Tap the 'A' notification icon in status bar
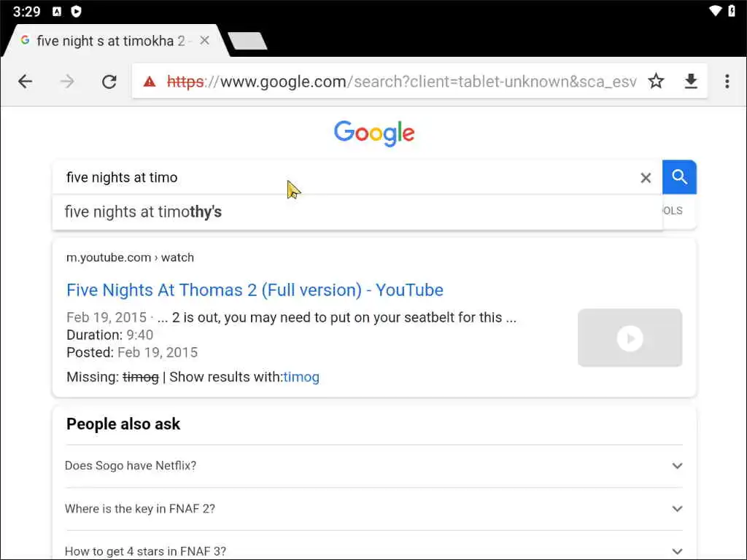This screenshot has width=747, height=560. [57, 12]
